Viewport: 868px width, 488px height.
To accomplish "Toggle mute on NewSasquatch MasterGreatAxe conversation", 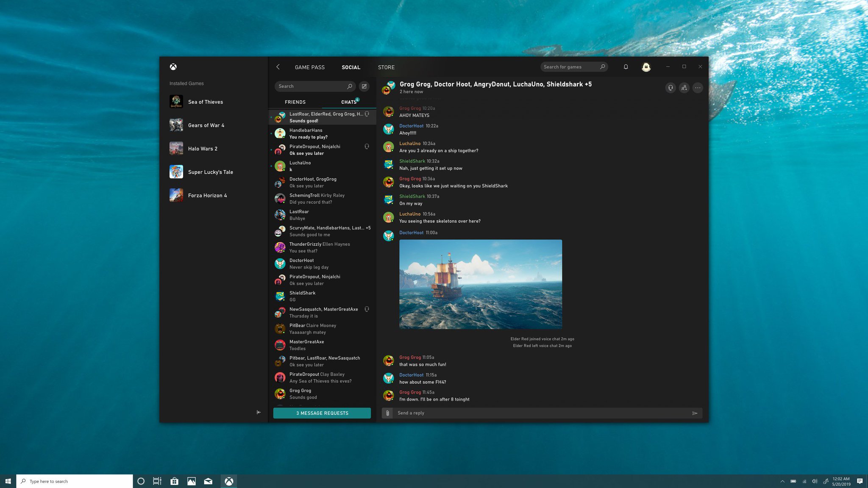I will pyautogui.click(x=367, y=309).
